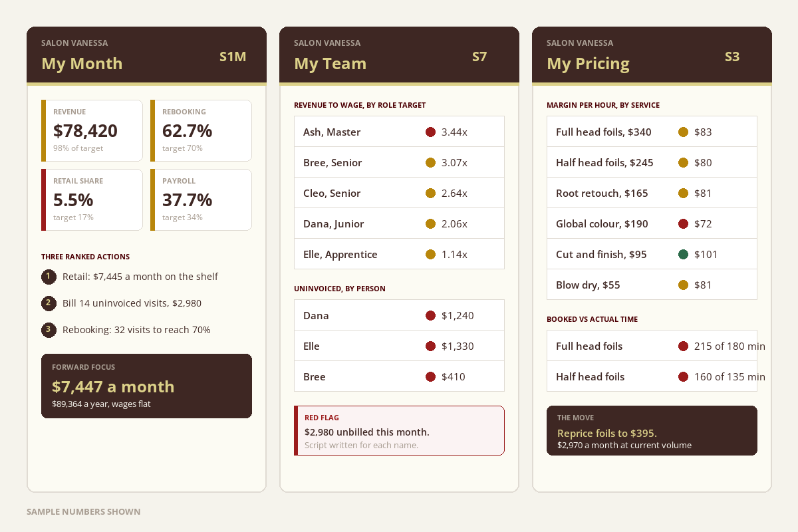
Task: Click the $80 margin value
Action: click(x=703, y=162)
